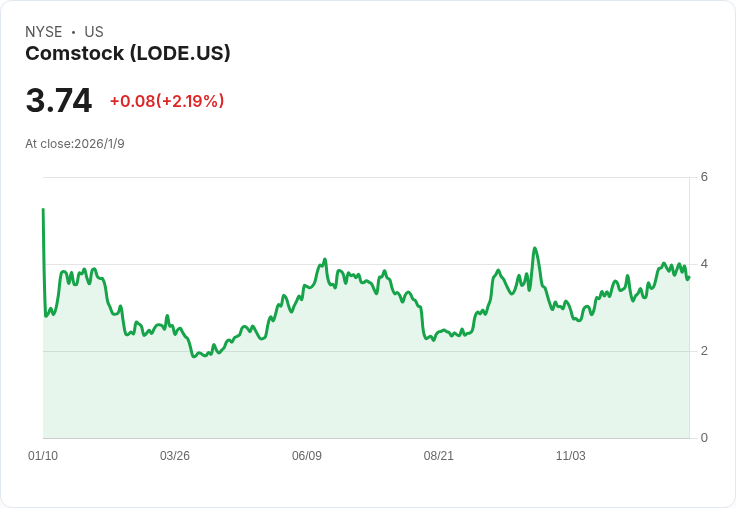Select the 01/10 date on x-axis

(x=43, y=456)
